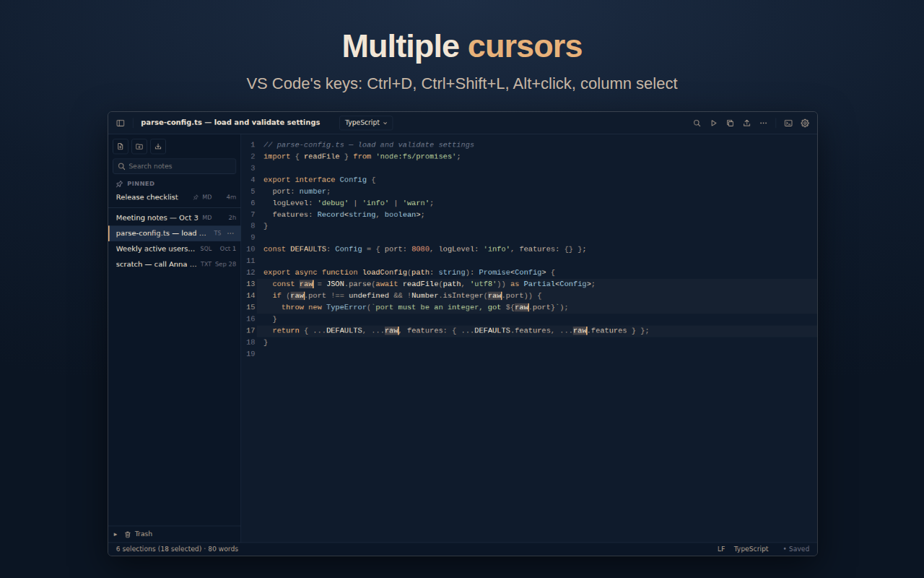The image size is (924, 578).
Task: Click into the Search notes field
Action: 174,166
